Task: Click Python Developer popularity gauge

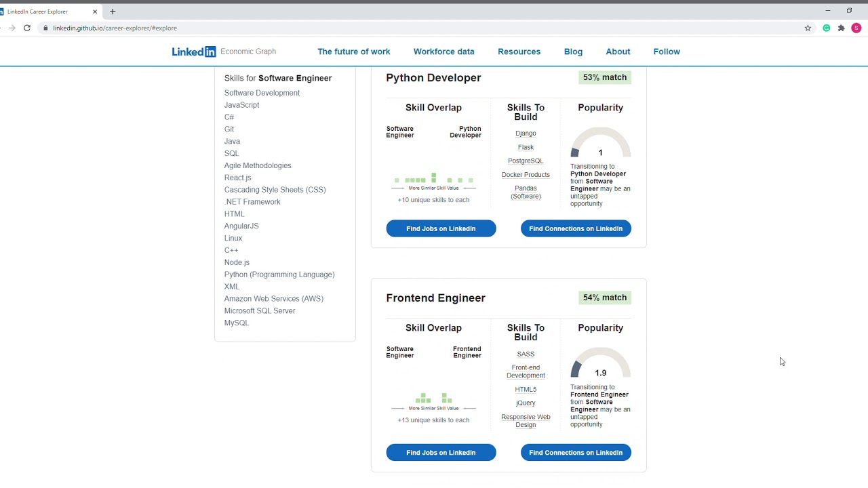Action: pos(600,143)
